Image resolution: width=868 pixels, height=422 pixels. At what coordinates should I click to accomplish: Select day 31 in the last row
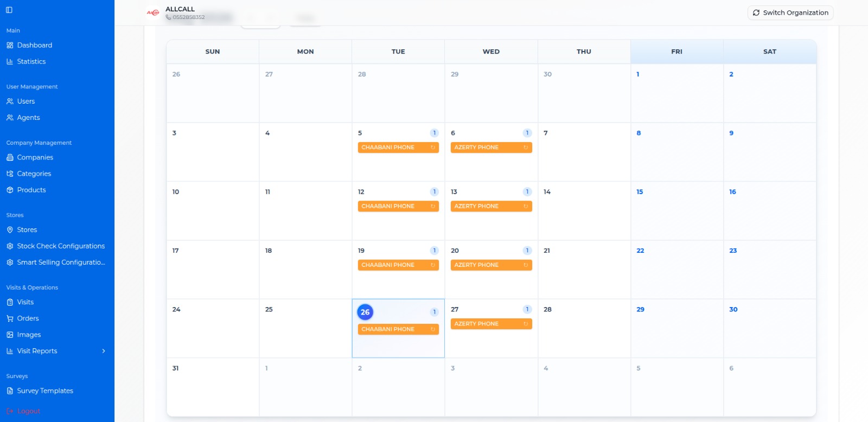[213, 387]
